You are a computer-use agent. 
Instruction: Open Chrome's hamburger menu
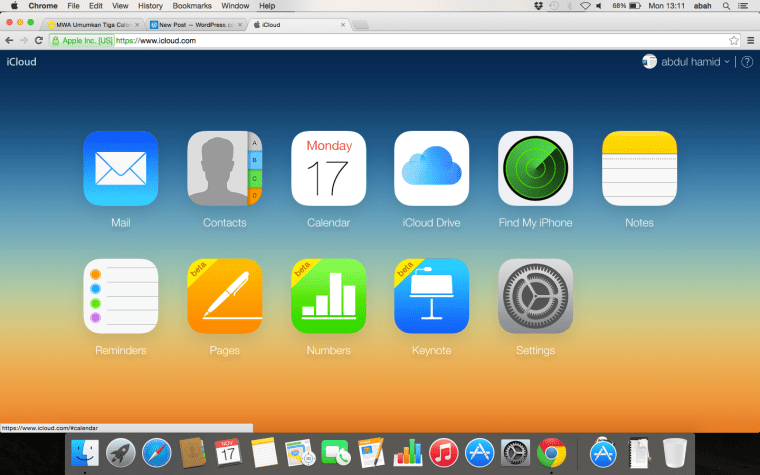pos(750,41)
